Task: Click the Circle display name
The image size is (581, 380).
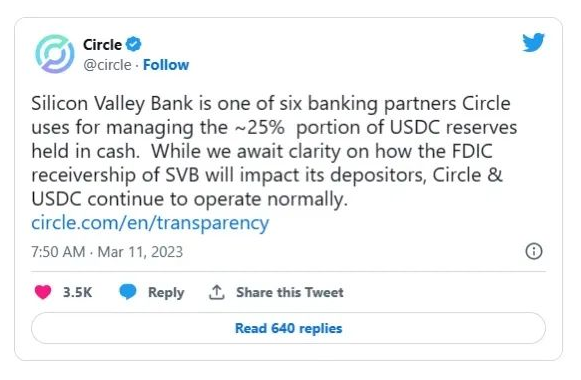Action: click(102, 45)
